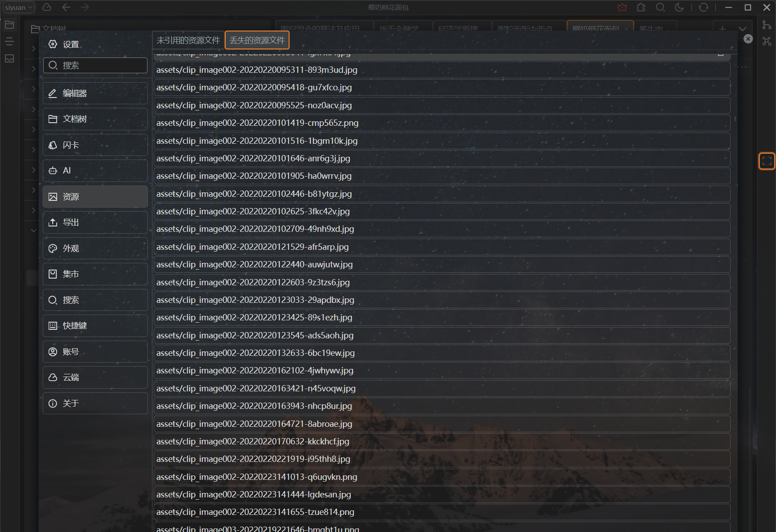Open the graph view dock icon
Image resolution: width=776 pixels, height=532 pixels.
point(767,25)
